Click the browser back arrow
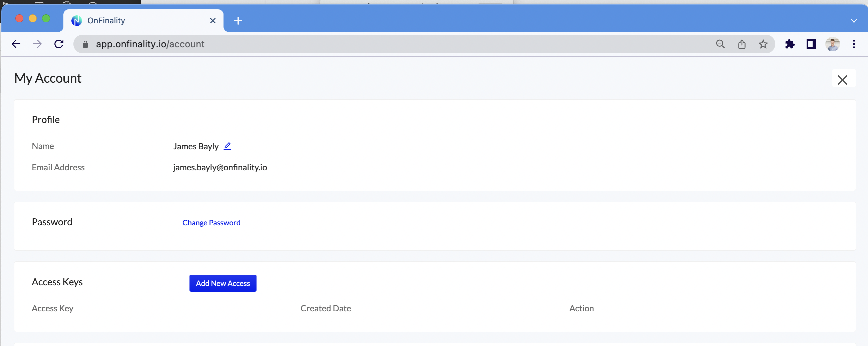This screenshot has width=868, height=346. click(x=16, y=44)
